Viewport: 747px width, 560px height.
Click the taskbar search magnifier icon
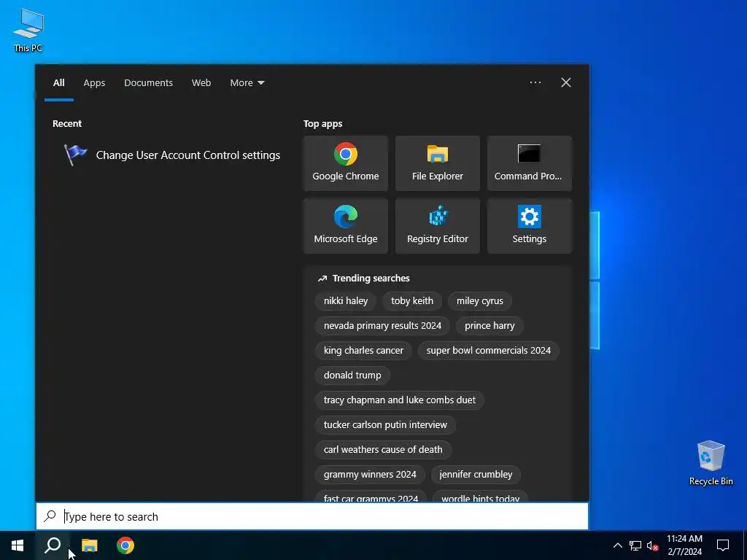click(53, 545)
